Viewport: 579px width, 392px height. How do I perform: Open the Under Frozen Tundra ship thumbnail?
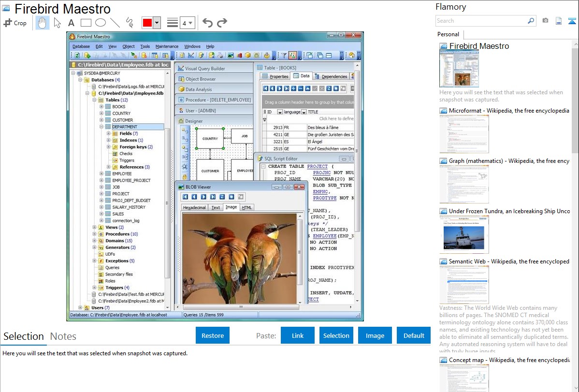click(464, 234)
